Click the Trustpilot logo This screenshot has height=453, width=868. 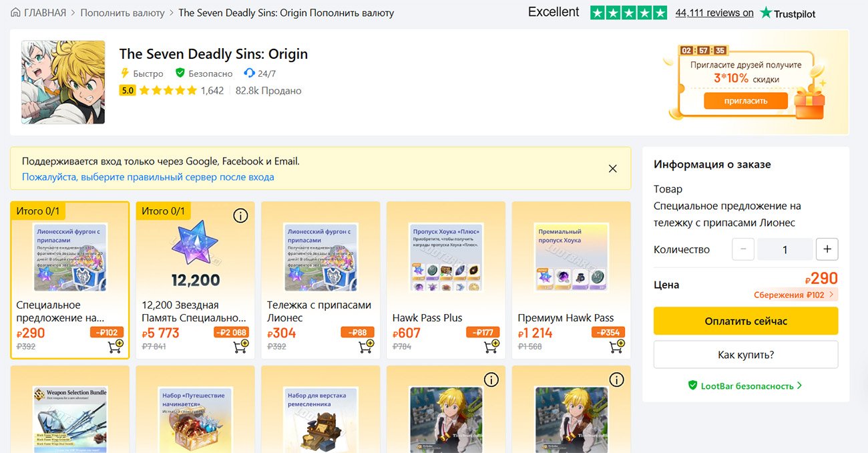[x=788, y=13]
